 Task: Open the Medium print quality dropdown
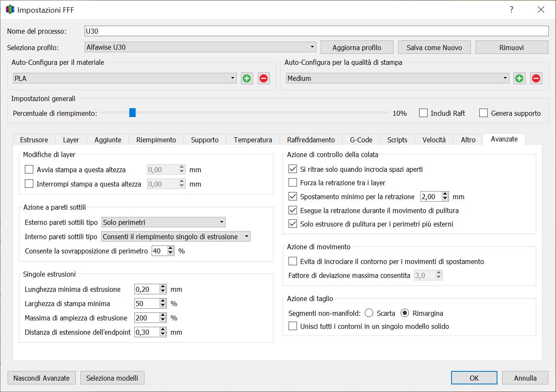click(x=397, y=78)
